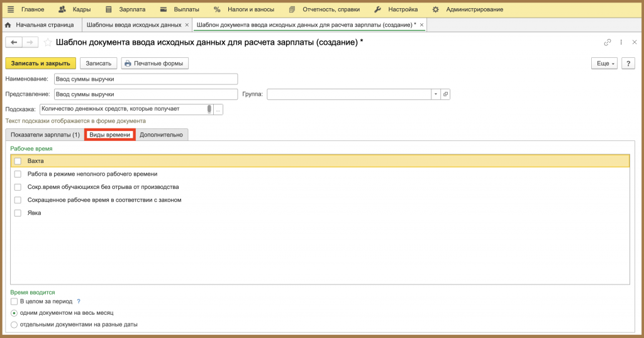
Task: Open help with question mark button
Action: 628,64
